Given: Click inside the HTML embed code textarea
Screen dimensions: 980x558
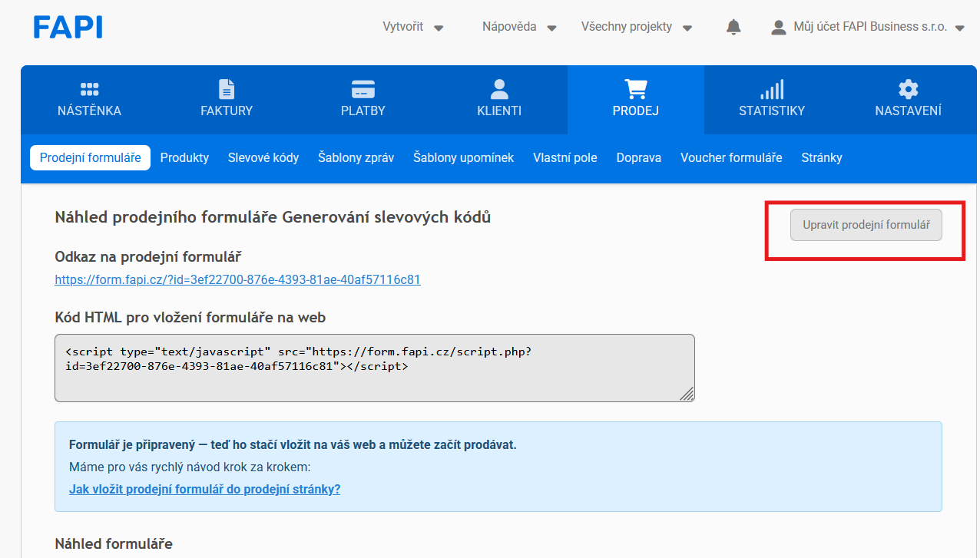Looking at the screenshot, I should click(x=375, y=368).
